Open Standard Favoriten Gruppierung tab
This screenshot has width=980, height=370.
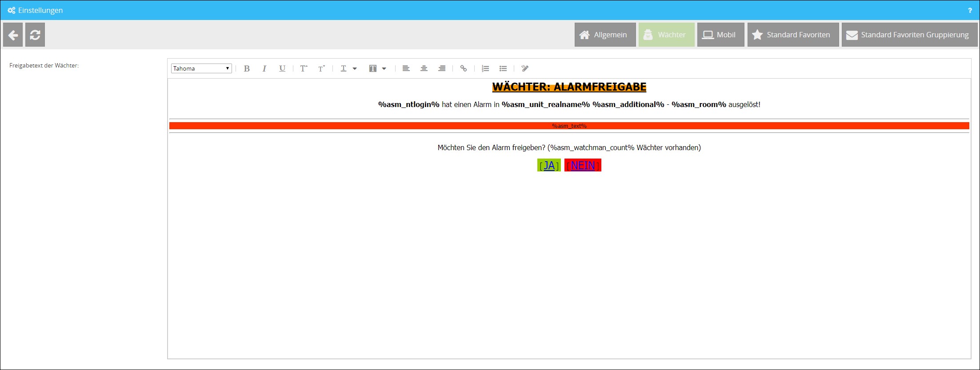(x=909, y=35)
